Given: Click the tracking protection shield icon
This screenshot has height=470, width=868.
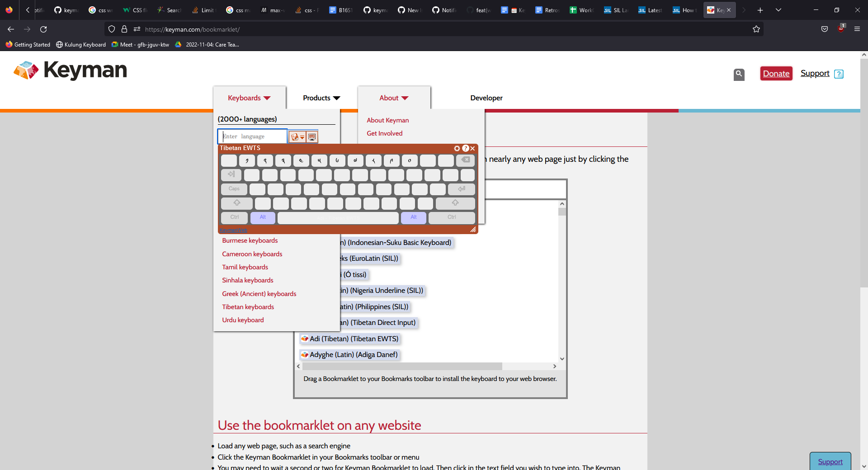Looking at the screenshot, I should 112,29.
